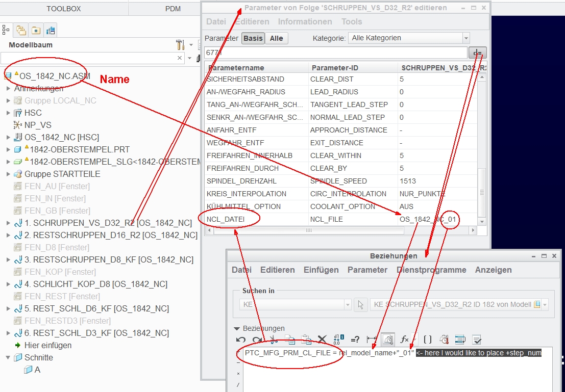Viewport: 565px width, 392px height.
Task: Expand the Schnitte tree node
Action: point(8,357)
